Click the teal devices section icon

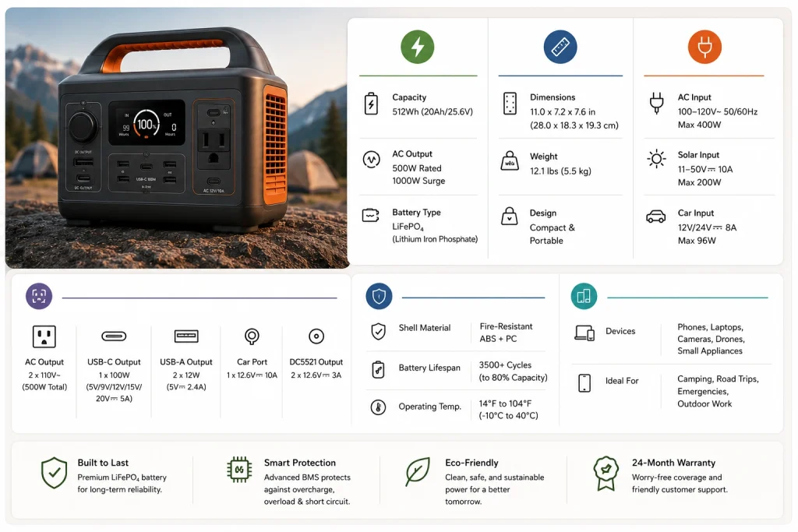coord(584,296)
